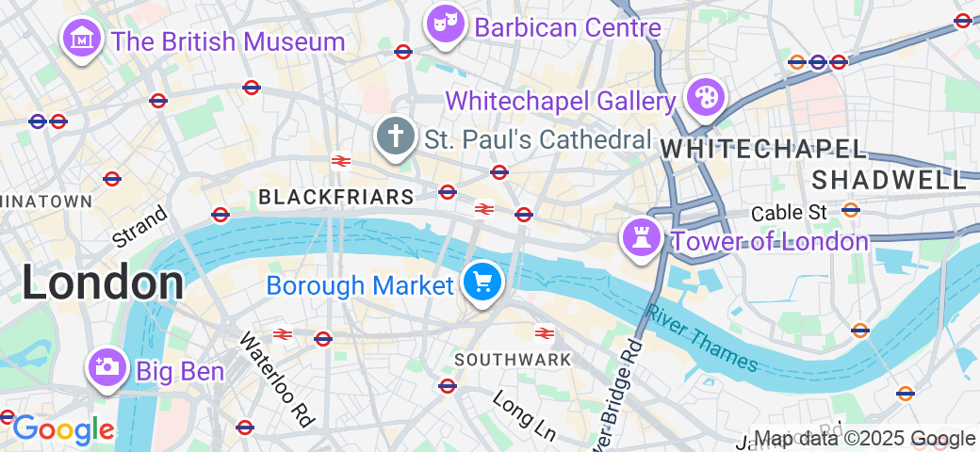Open the Google logo link
Screen dimensions: 980x452
[x=64, y=430]
